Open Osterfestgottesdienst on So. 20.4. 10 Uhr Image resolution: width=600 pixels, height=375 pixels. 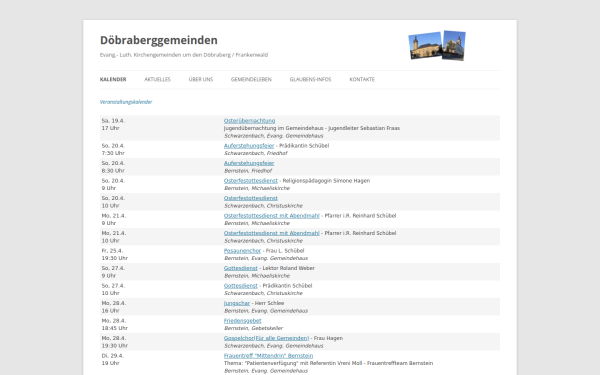point(251,198)
